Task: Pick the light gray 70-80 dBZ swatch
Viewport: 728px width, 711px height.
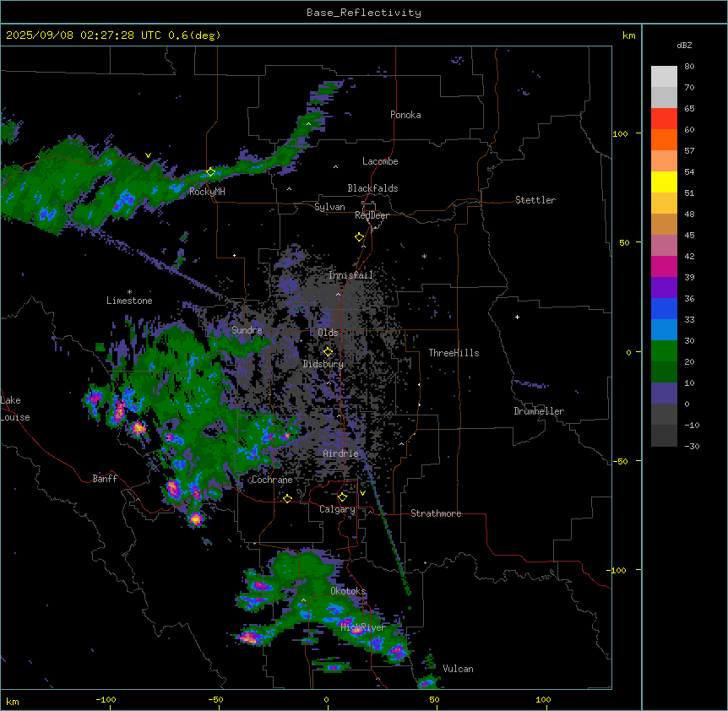Action: (664, 77)
